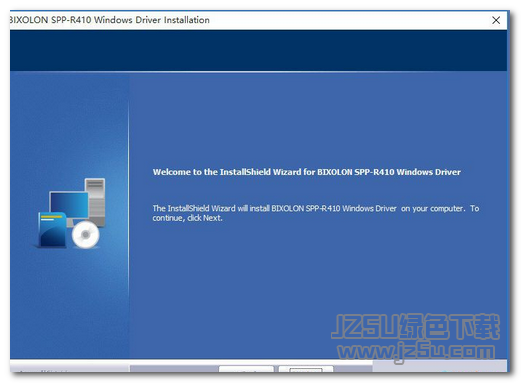Screen dimensions: 521x383
Task: Click the 'continue, click Next.' instruction text
Action: pyautogui.click(x=187, y=218)
